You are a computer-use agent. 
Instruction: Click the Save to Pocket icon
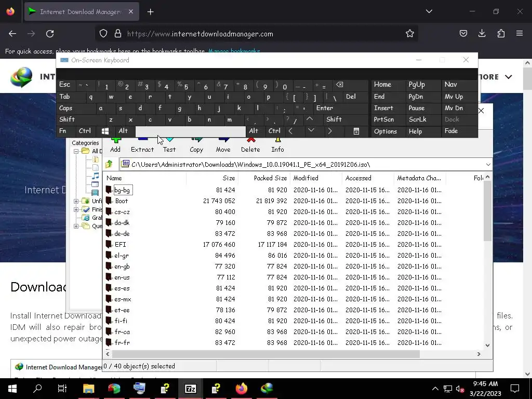463,34
